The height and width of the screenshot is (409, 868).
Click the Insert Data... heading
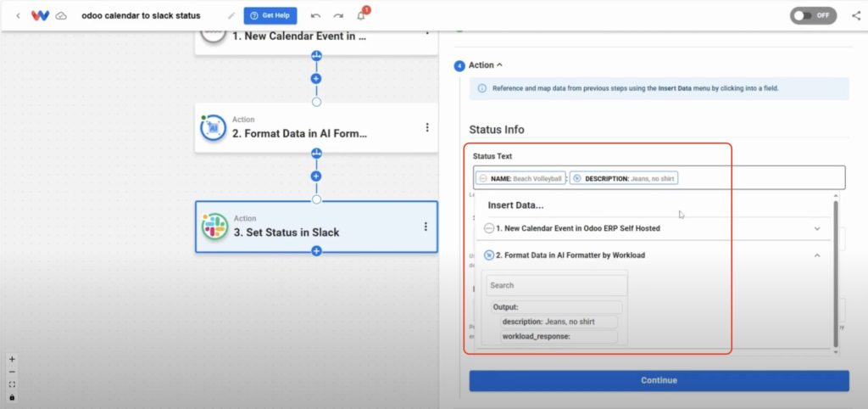[515, 205]
